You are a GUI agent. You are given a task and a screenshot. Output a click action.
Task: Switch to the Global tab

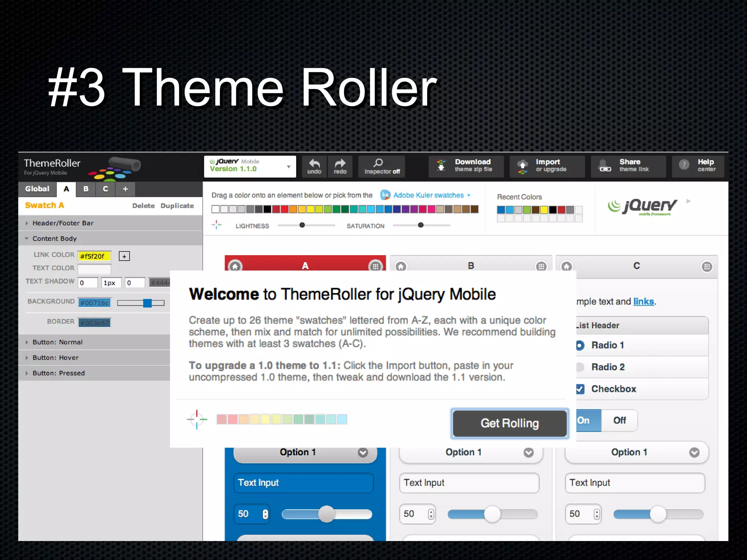[x=37, y=189]
